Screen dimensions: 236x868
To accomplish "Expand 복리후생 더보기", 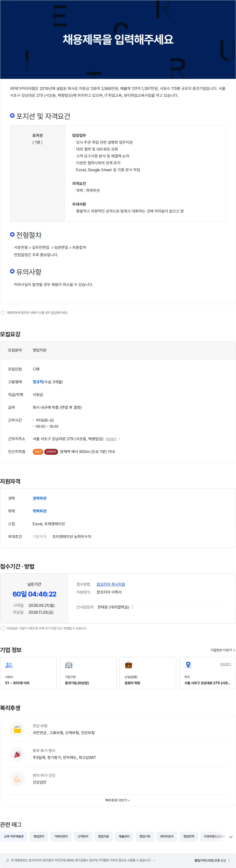I will pyautogui.click(x=118, y=800).
